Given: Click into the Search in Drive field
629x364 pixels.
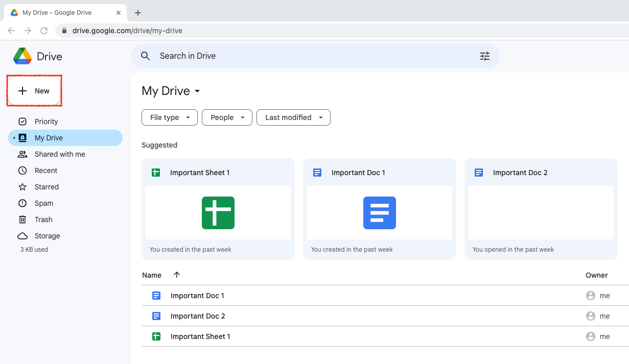Looking at the screenshot, I should [x=315, y=56].
